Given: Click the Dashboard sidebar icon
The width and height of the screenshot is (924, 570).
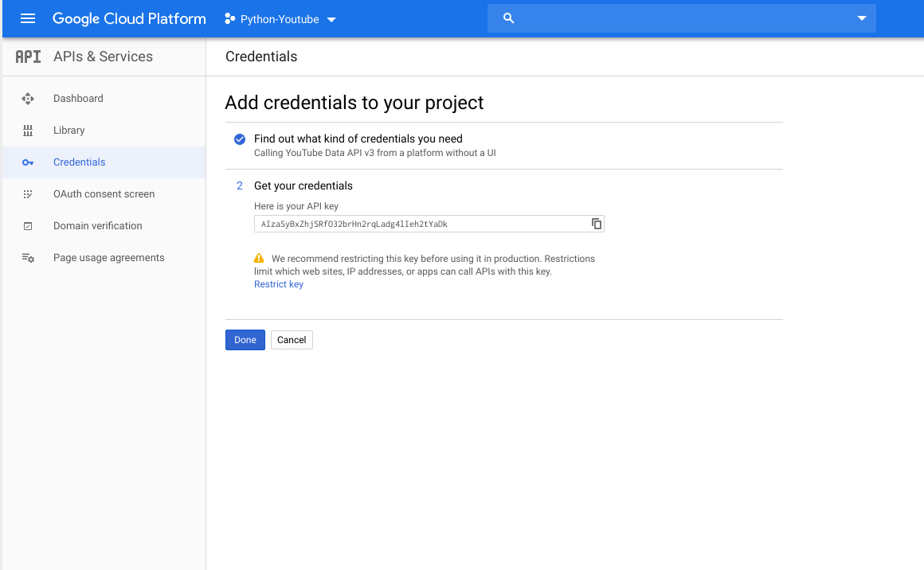Looking at the screenshot, I should coord(28,99).
